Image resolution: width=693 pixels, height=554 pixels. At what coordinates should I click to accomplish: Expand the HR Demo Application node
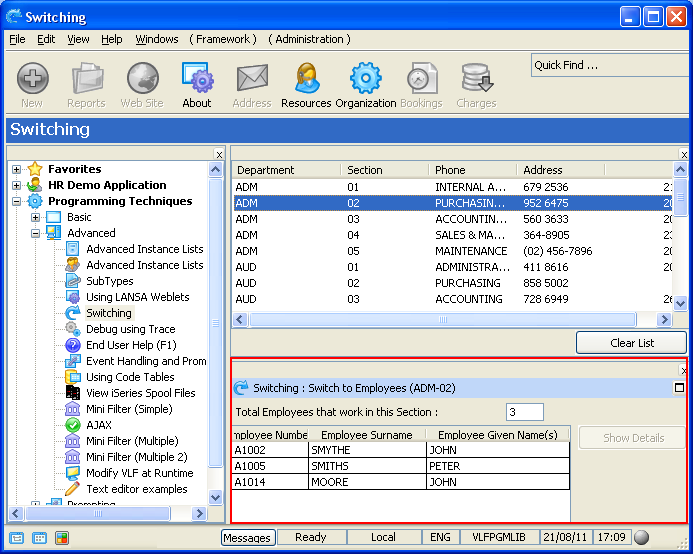click(x=16, y=185)
